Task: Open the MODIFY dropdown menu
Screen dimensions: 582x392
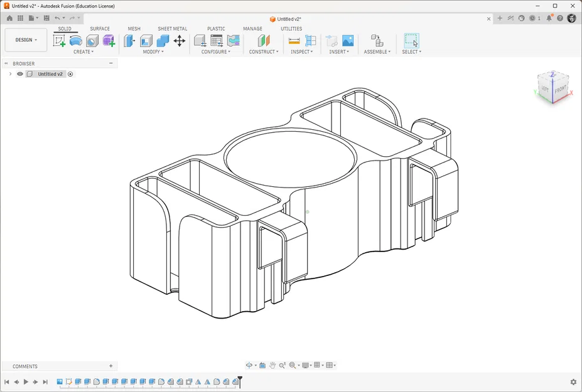Action: [153, 52]
